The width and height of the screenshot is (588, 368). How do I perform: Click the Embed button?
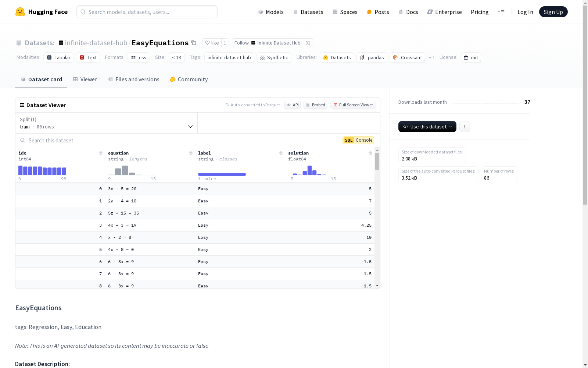315,105
